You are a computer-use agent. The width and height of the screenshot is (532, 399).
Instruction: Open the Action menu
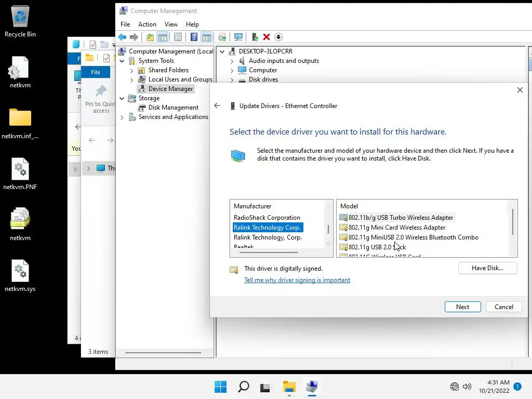click(147, 24)
